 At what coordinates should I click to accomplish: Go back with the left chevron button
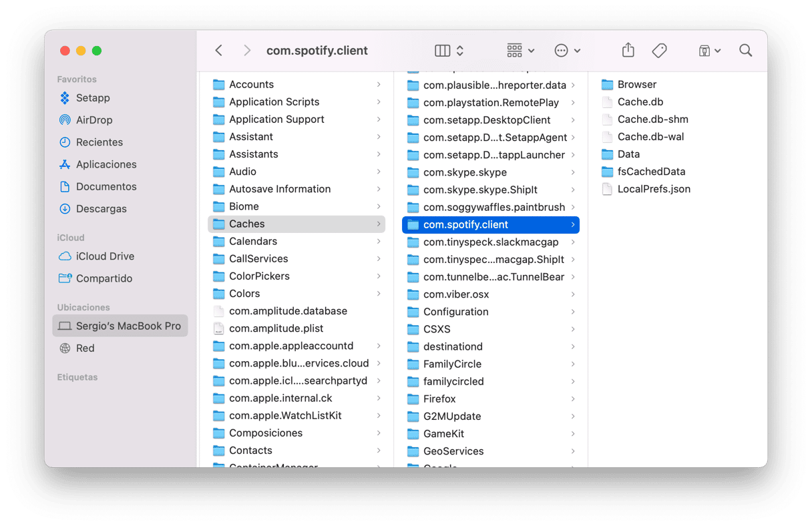(x=218, y=51)
